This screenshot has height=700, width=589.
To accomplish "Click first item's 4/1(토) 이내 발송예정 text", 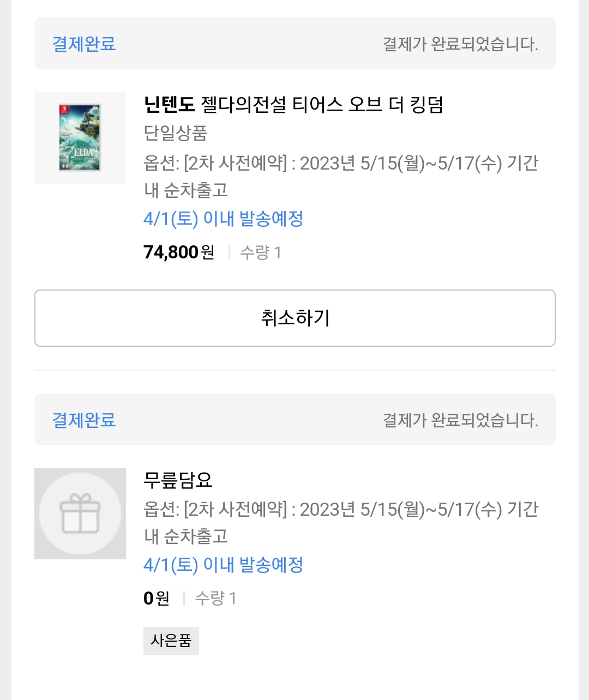I will [x=224, y=219].
